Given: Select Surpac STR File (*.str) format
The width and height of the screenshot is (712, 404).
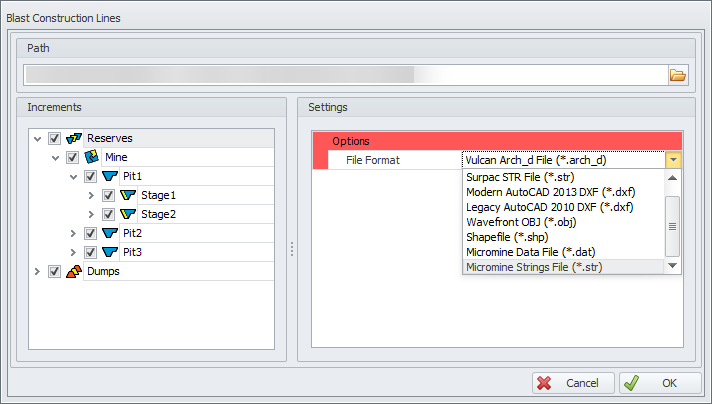Looking at the screenshot, I should click(563, 177).
